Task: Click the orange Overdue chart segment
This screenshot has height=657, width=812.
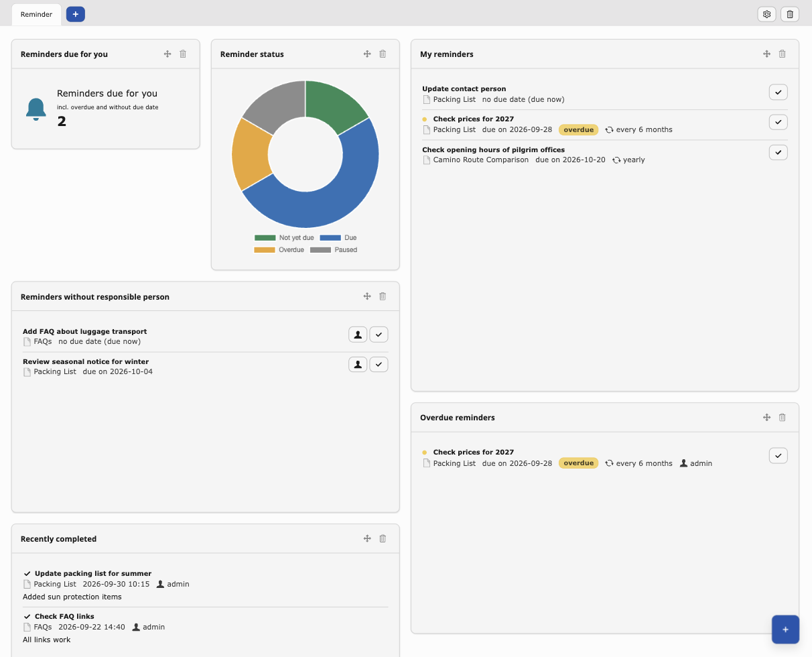Action: point(251,154)
